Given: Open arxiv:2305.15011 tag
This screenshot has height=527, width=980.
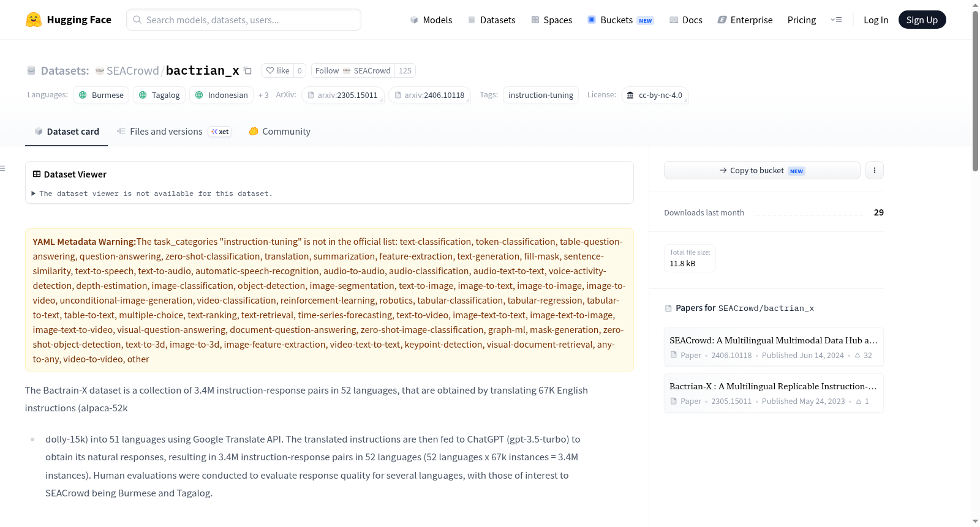Looking at the screenshot, I should point(343,95).
